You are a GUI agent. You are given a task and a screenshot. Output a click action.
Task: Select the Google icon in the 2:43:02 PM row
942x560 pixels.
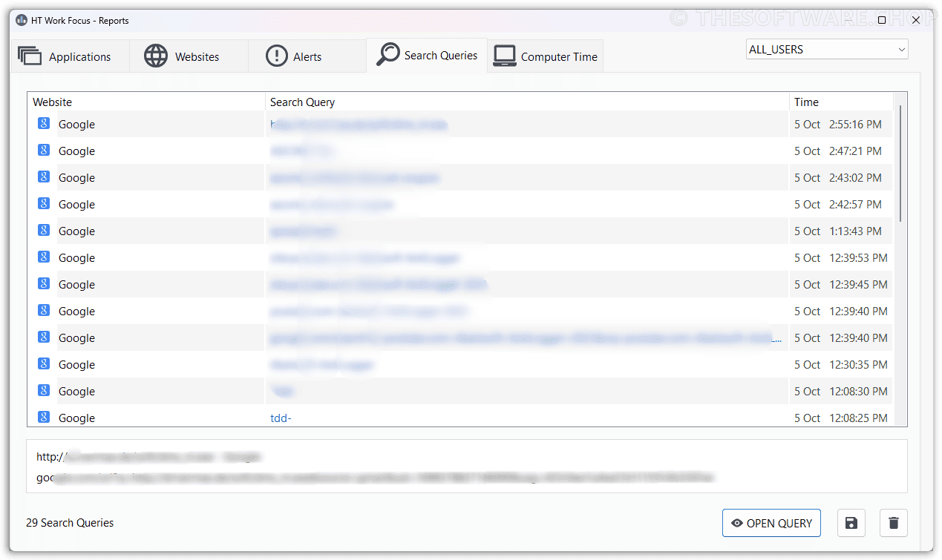(44, 177)
